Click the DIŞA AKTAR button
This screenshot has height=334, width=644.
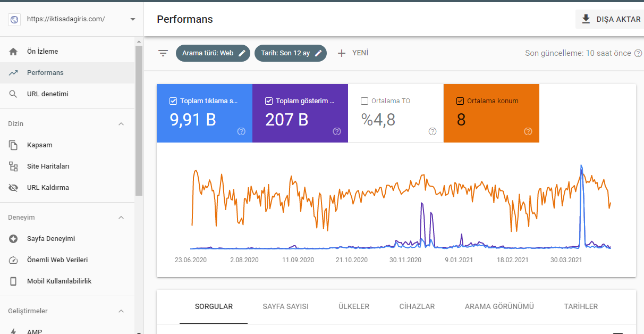coord(610,19)
